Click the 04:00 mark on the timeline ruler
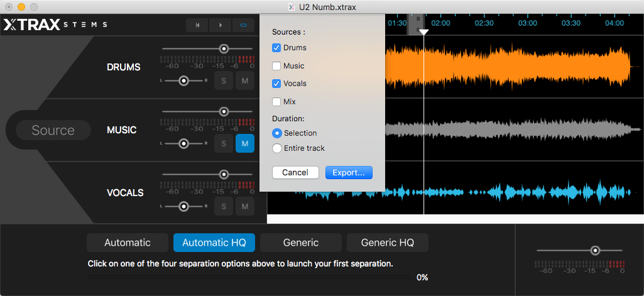 [614, 23]
